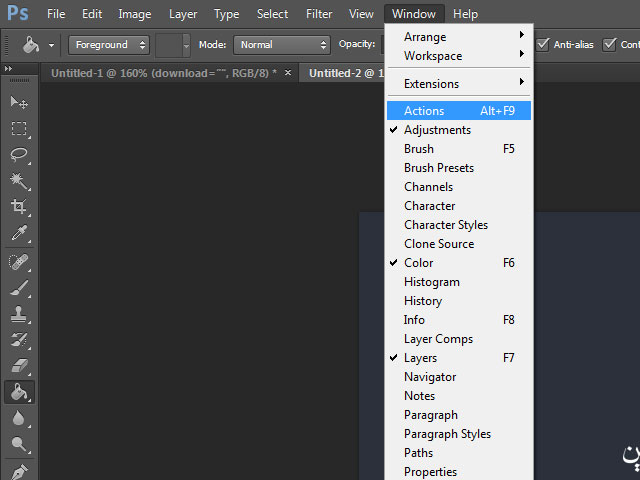Uncheck Adjustments panel in Window menu

click(x=459, y=130)
